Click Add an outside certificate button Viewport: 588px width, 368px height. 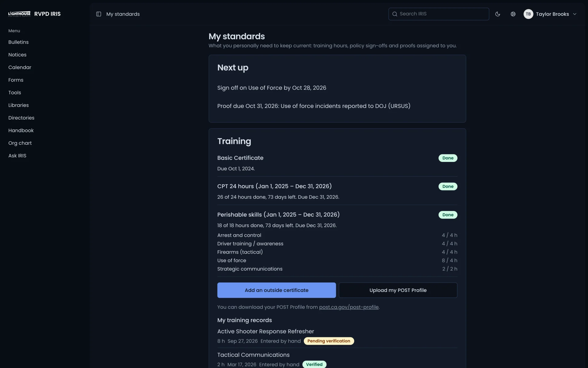pos(277,290)
